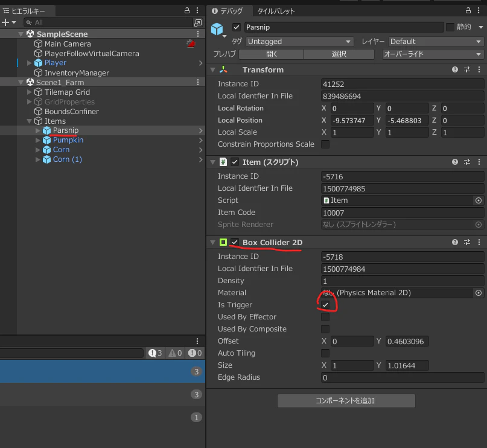The image size is (487, 448).
Task: Collapse the Transform component
Action: 213,70
